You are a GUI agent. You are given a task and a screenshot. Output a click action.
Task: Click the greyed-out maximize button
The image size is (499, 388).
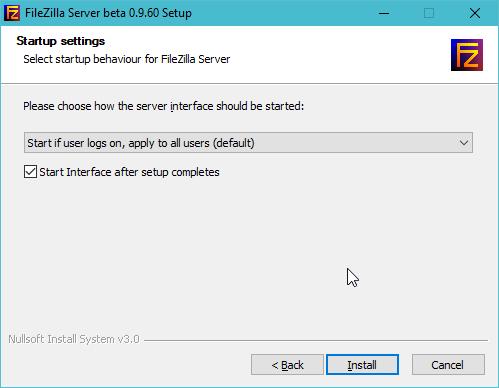coord(429,13)
